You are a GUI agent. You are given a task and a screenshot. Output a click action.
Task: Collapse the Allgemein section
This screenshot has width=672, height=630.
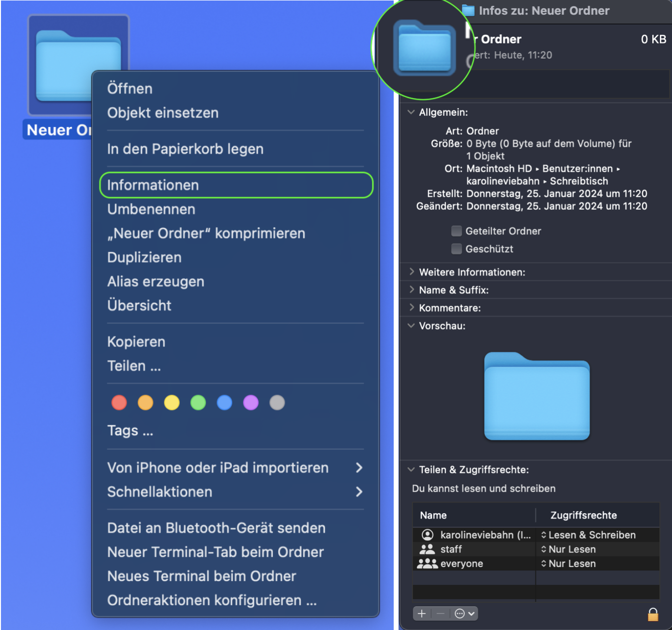click(x=411, y=112)
